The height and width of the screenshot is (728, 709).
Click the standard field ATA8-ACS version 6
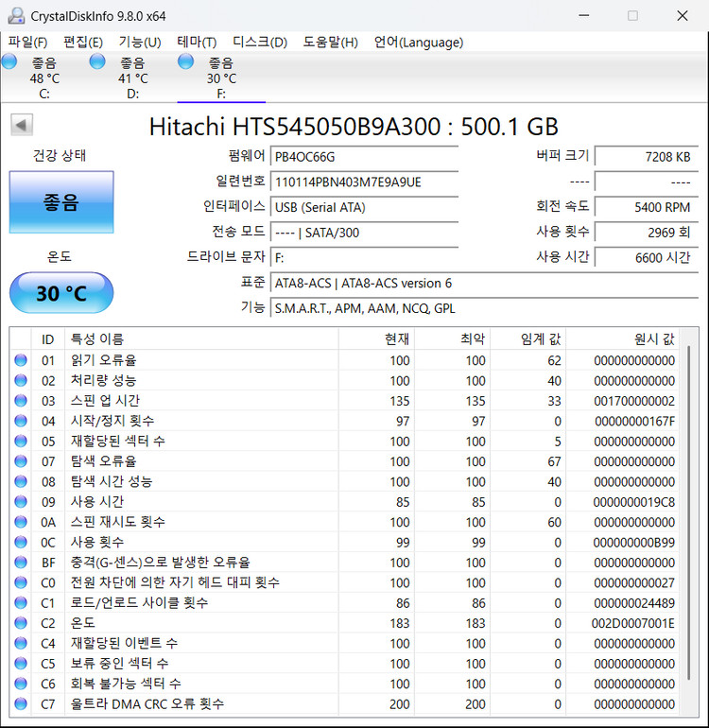tap(484, 284)
